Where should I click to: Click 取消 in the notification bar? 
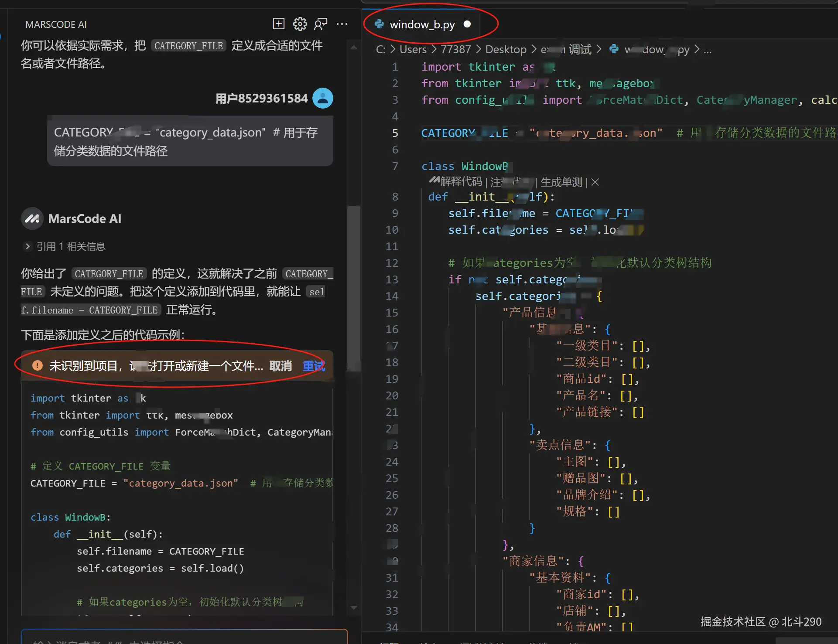click(280, 366)
